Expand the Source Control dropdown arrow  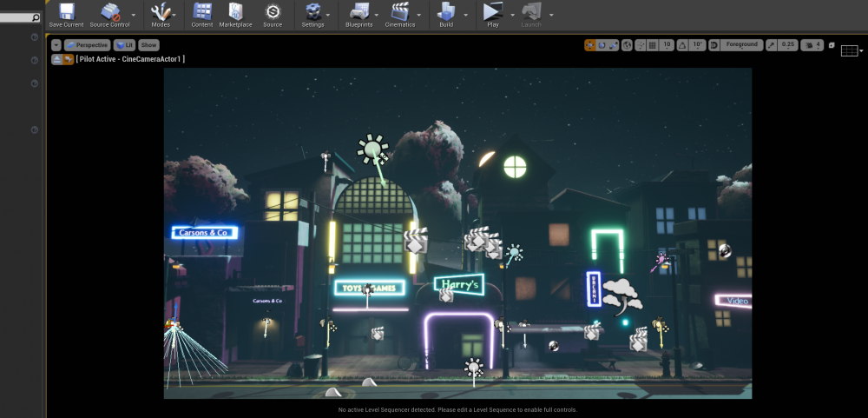coord(133,15)
